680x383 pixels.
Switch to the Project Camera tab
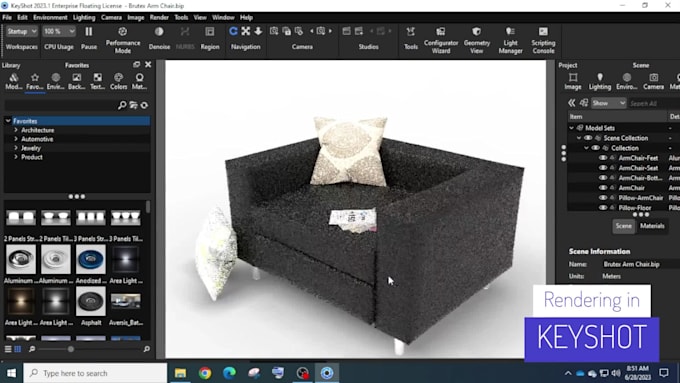click(654, 81)
